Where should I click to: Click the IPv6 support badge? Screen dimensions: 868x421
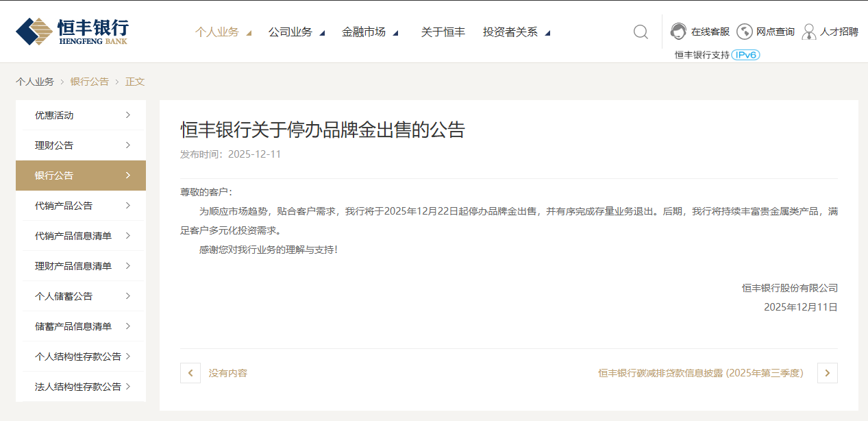745,55
